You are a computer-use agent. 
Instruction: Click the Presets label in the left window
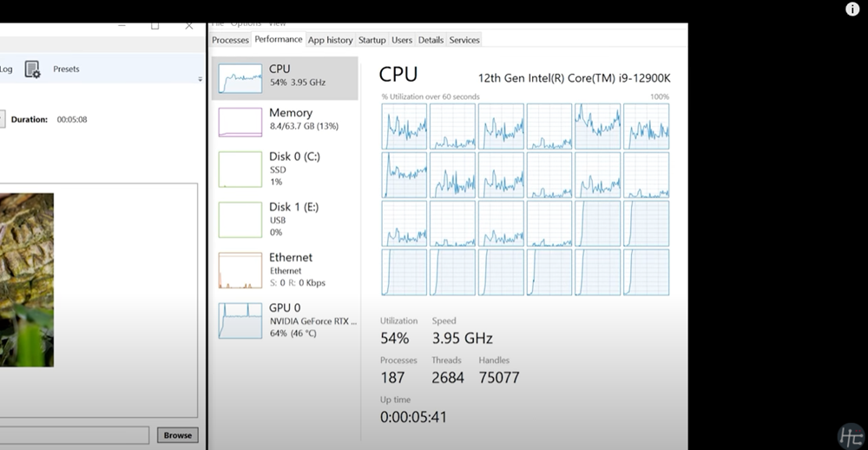coord(67,69)
